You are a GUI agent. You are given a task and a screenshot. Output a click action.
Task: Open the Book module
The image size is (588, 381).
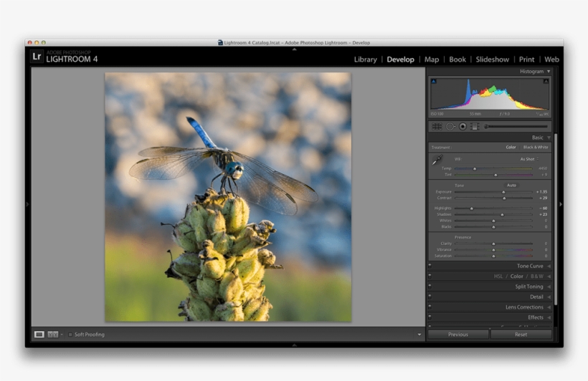457,59
